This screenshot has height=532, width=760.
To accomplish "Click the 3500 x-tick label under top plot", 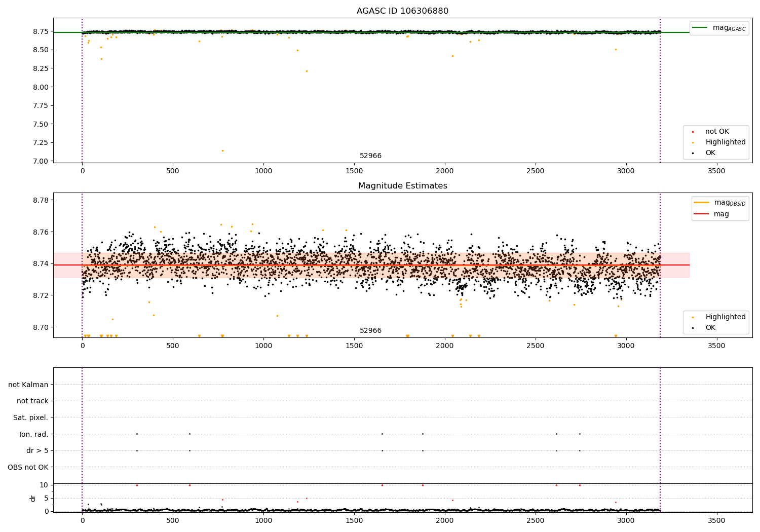I will click(x=716, y=171).
